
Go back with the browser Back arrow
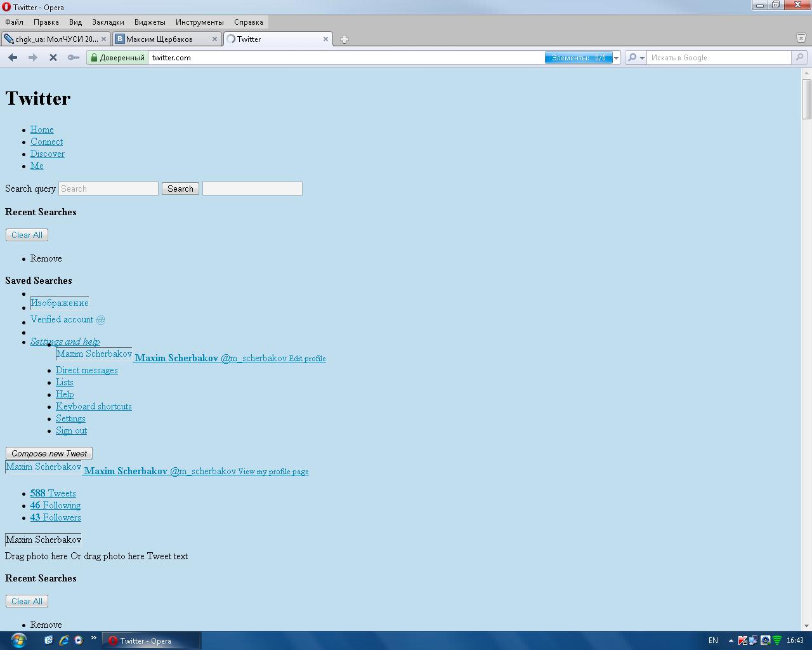coord(13,58)
